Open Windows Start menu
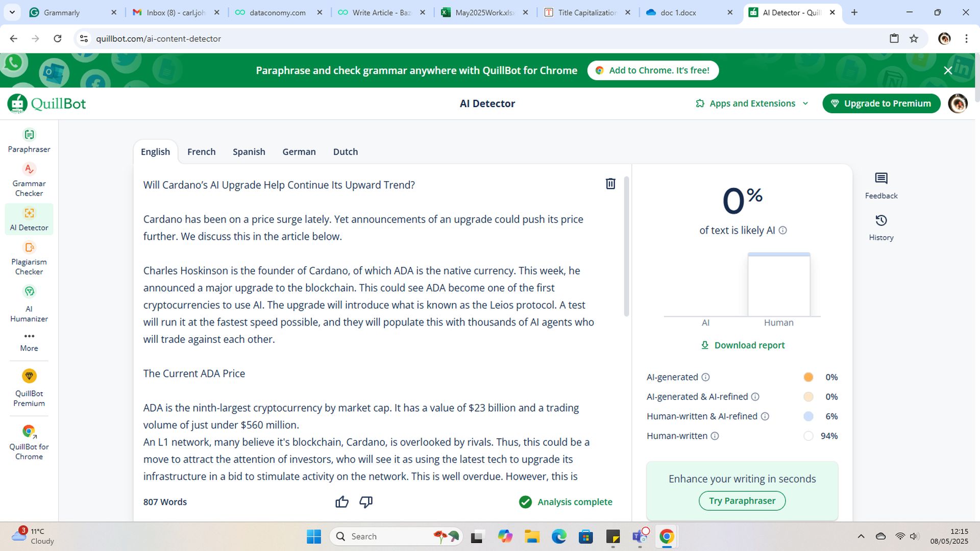Screen dimensions: 980x551 pos(313,537)
